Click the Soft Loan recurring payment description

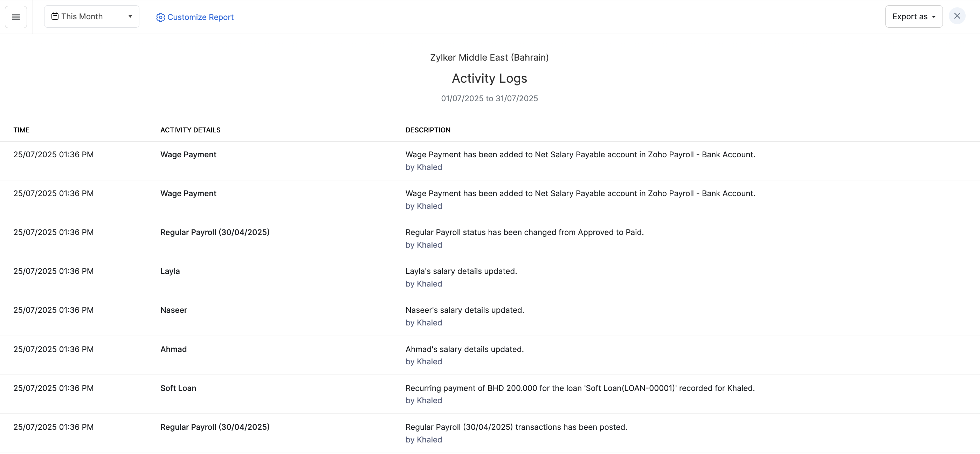click(x=579, y=388)
